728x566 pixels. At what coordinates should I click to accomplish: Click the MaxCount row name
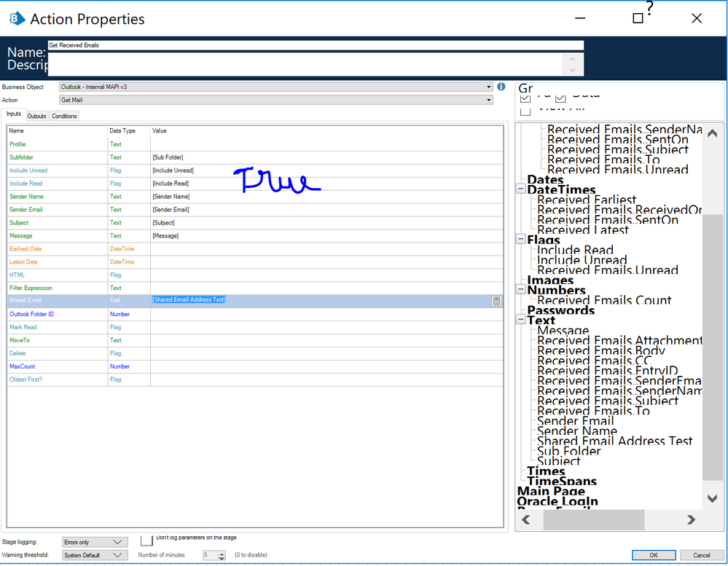pos(22,366)
